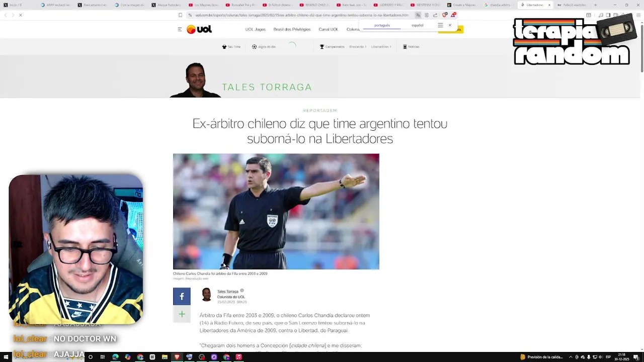The image size is (644, 362).
Task: Click the translate icon in address bar
Action: [418, 15]
